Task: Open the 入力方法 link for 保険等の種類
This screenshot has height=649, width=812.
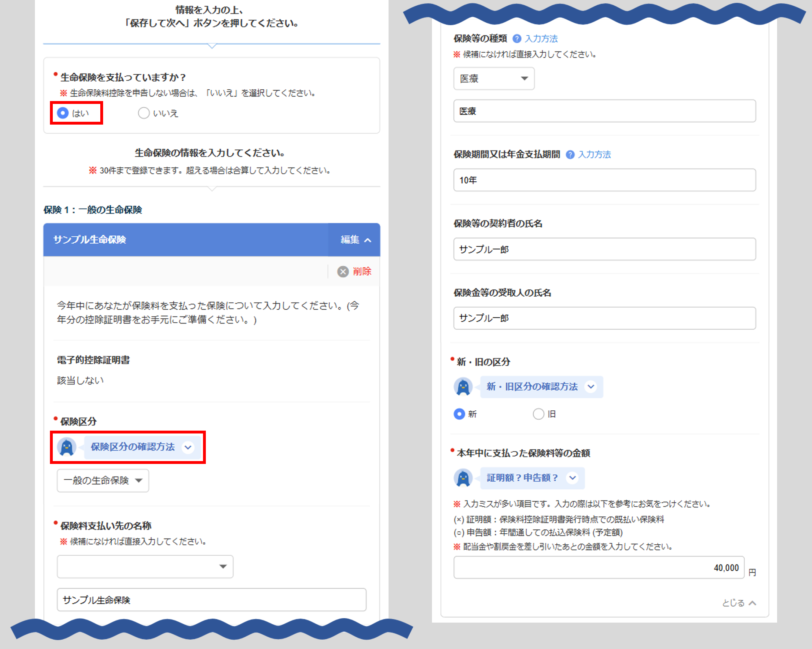Action: coord(541,39)
